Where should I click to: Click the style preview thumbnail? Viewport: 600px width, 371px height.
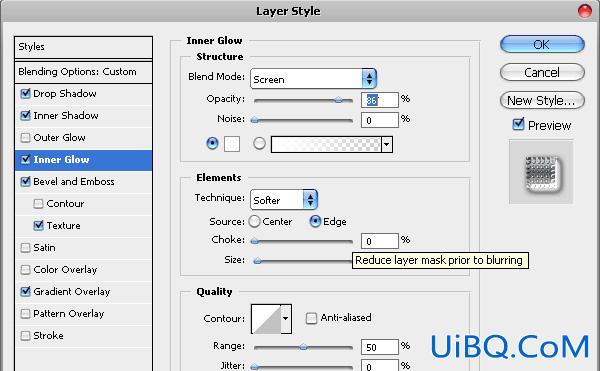pos(541,172)
